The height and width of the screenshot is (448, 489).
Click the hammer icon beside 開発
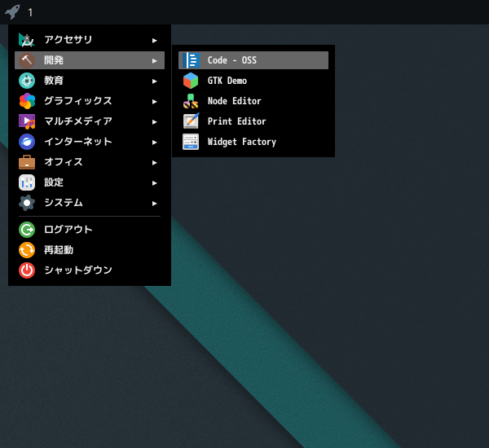(x=27, y=60)
